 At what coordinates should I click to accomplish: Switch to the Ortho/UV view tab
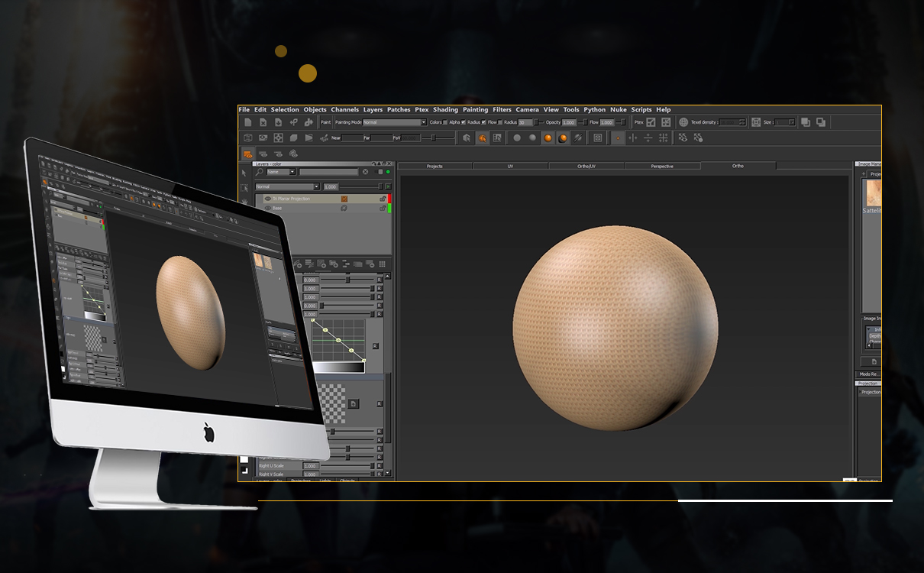pyautogui.click(x=586, y=166)
